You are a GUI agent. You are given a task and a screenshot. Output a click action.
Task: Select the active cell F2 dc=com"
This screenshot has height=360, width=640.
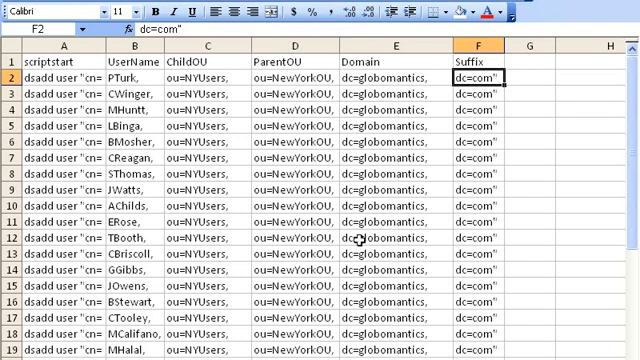(478, 78)
